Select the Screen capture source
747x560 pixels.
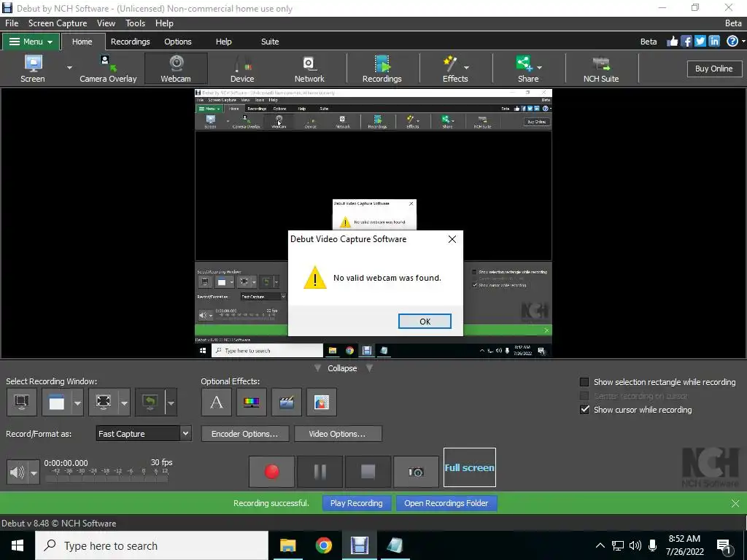tap(32, 69)
